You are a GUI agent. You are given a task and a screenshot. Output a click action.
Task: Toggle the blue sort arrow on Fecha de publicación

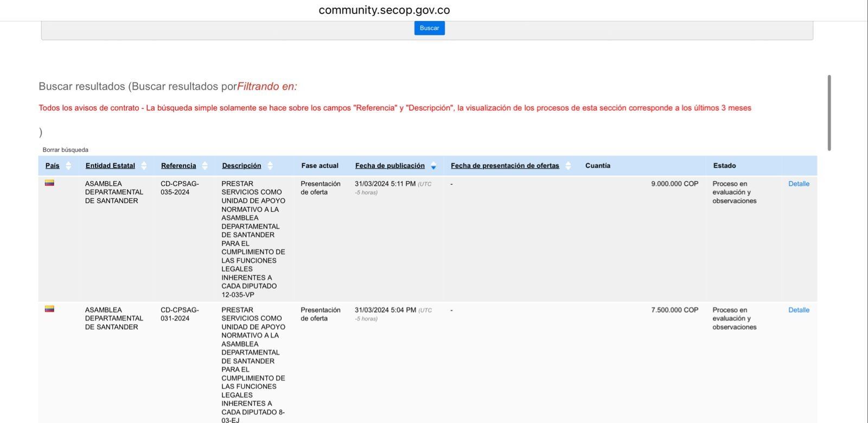[433, 166]
